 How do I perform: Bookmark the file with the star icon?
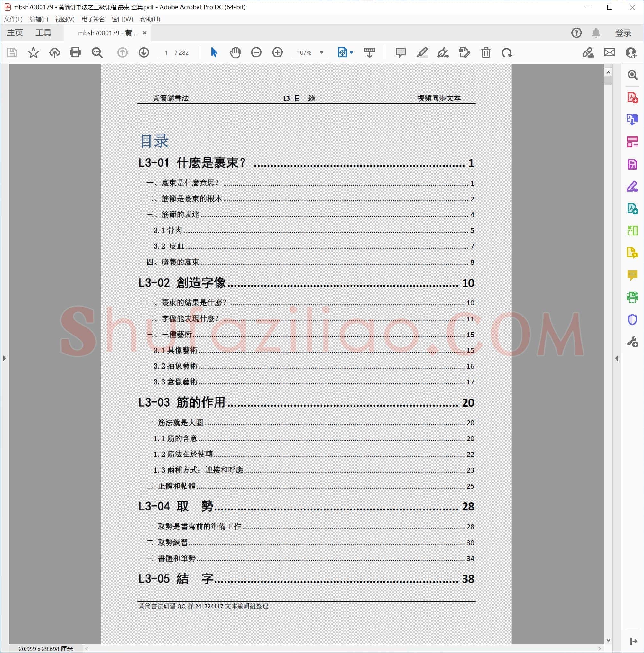coord(33,53)
